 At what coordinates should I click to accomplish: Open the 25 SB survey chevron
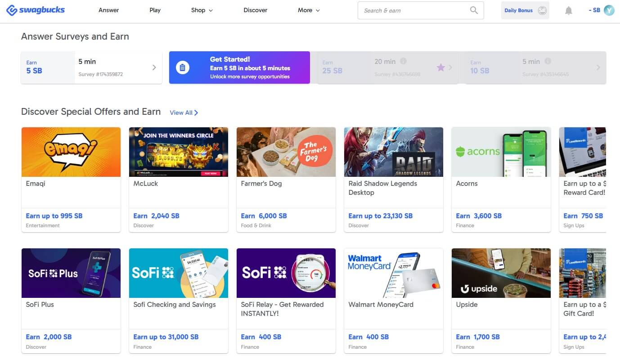[450, 67]
